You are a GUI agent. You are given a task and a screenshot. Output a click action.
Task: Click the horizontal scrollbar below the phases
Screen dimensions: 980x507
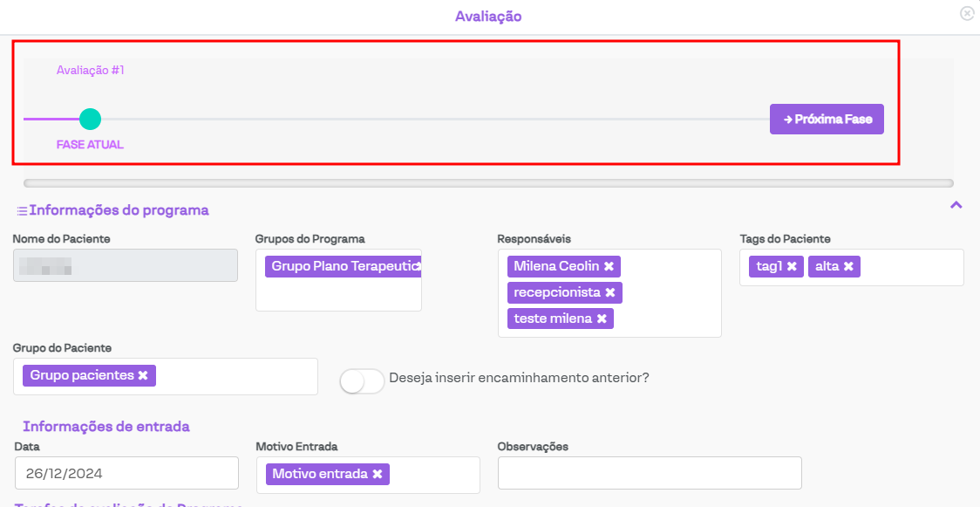(488, 183)
